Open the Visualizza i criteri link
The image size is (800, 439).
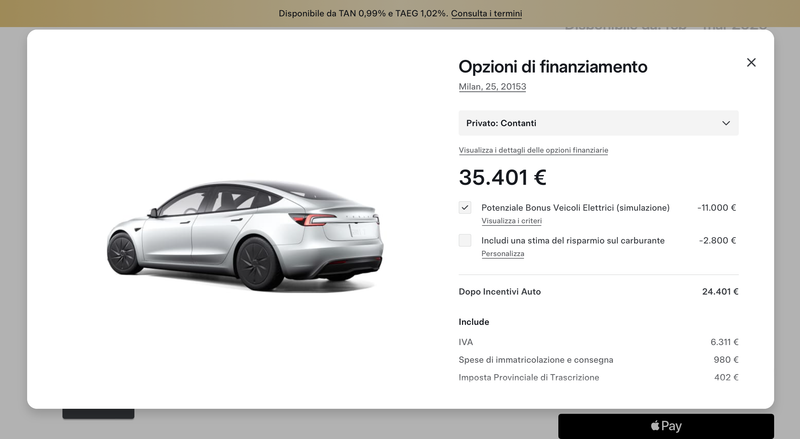tap(512, 221)
